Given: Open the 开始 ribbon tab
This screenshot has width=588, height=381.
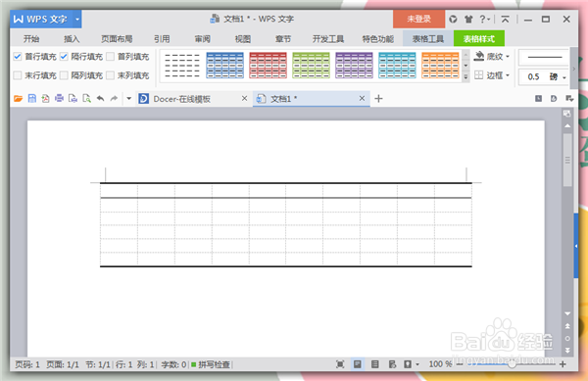Looking at the screenshot, I should click(31, 38).
